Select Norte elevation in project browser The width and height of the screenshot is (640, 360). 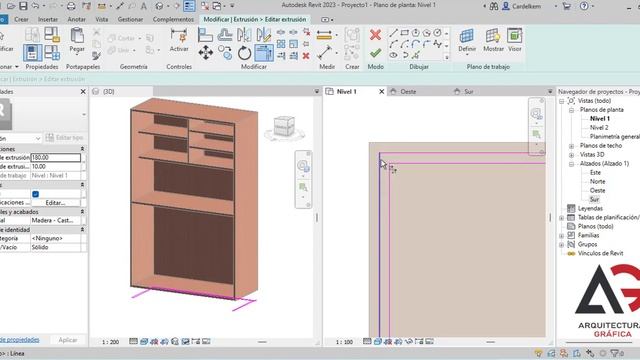coord(598,182)
